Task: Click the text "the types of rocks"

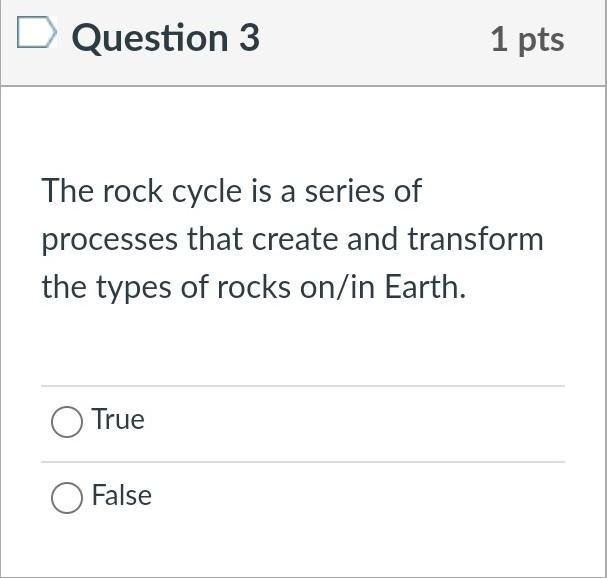Action: coord(165,289)
